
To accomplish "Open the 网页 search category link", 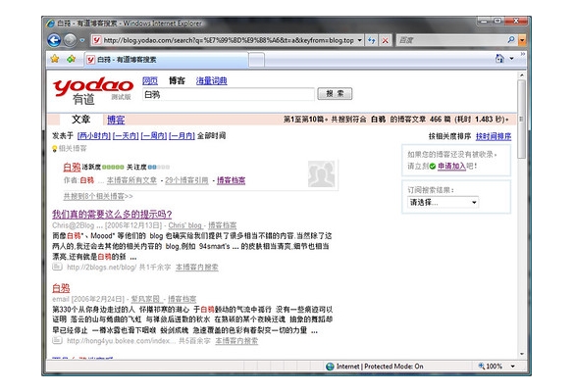I will (150, 80).
